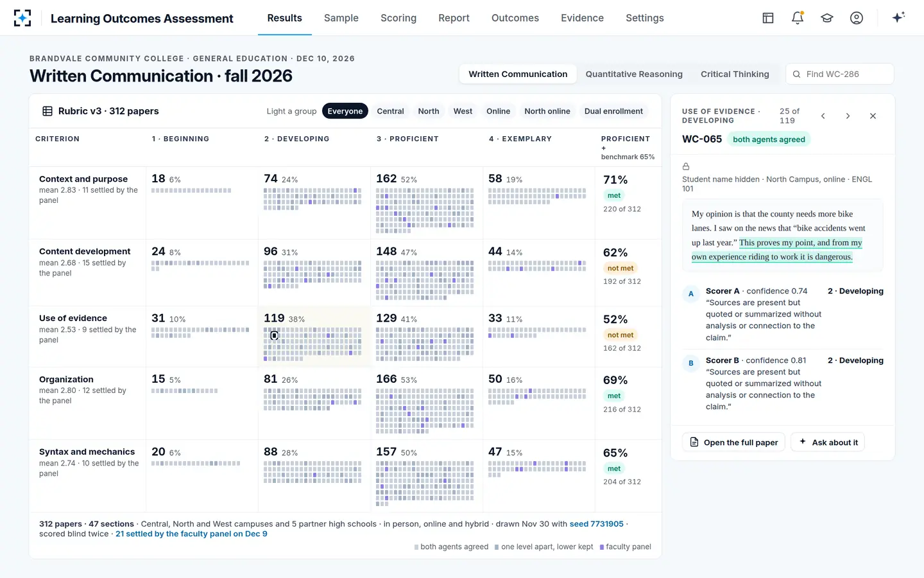This screenshot has width=924, height=578.
Task: Light up the North online group
Action: 547,111
